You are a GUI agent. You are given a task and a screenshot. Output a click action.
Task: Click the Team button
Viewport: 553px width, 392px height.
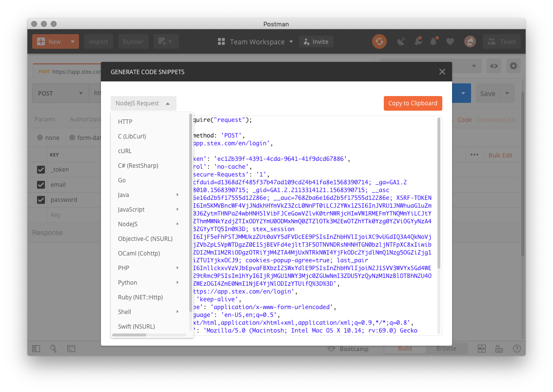502,41
